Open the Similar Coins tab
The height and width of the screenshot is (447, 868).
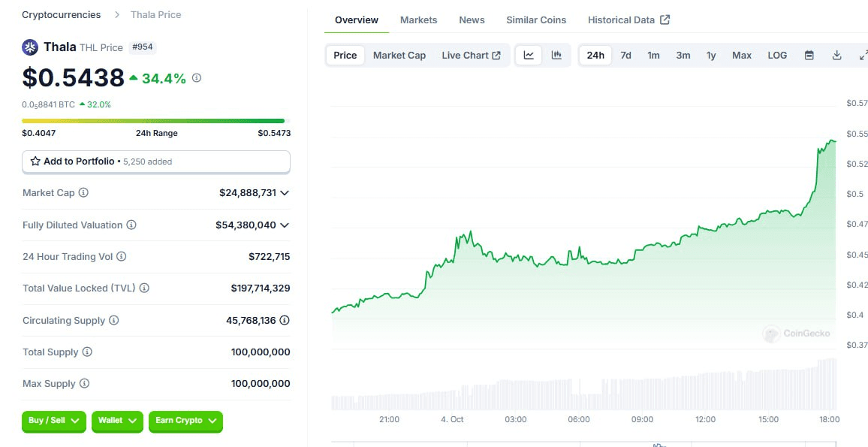pos(536,20)
